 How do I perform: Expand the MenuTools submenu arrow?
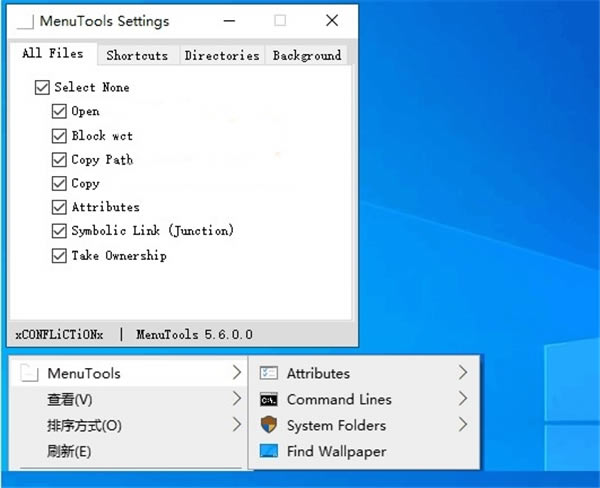point(237,372)
